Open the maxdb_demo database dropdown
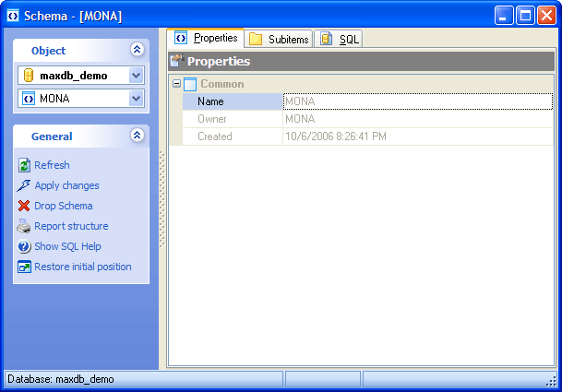562x392 pixels. 136,76
